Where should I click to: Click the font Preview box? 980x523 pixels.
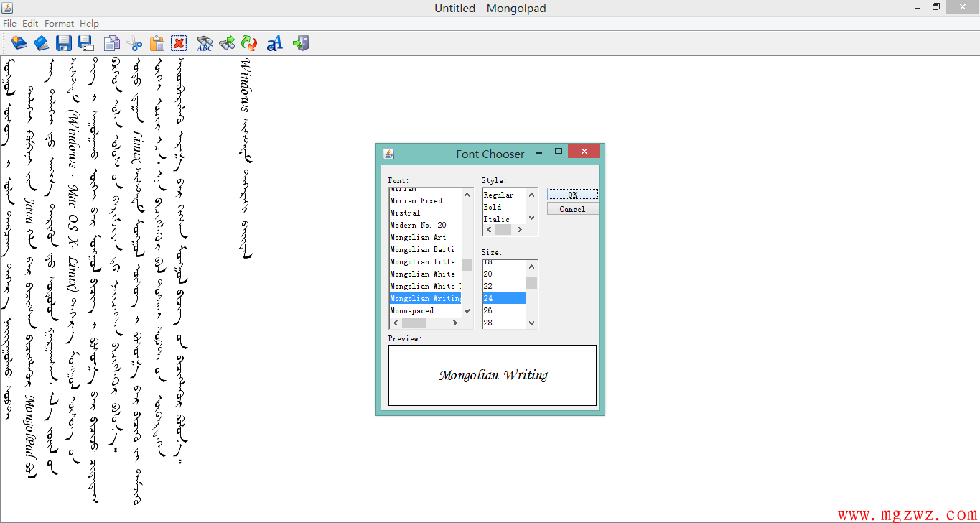(x=493, y=375)
